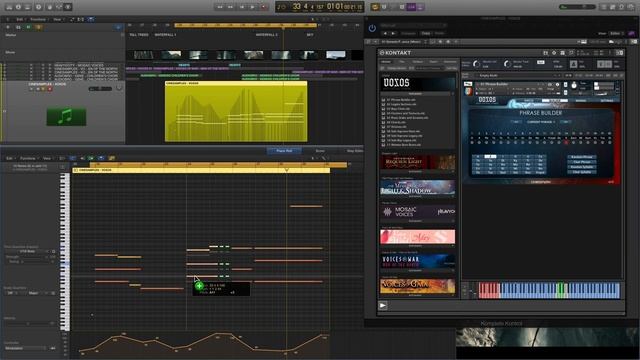Open the Controller Modulation dropdown
Image resolution: width=640 pixels, height=360 pixels.
[25, 348]
